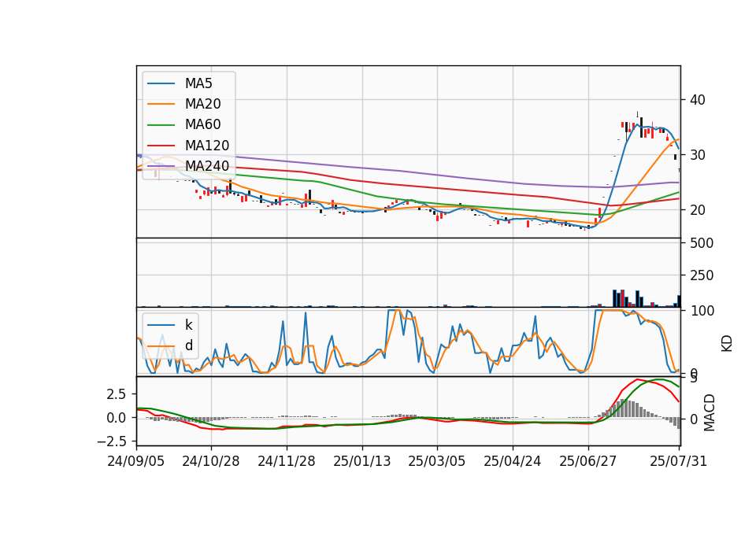Click the MACD left axis value 2.5
The height and width of the screenshot is (543, 756).
pyautogui.click(x=117, y=394)
